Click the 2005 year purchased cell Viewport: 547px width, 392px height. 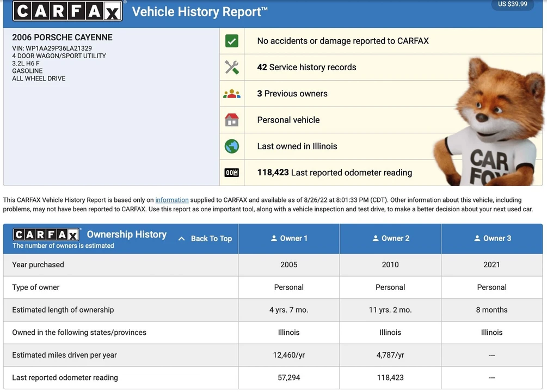[289, 265]
